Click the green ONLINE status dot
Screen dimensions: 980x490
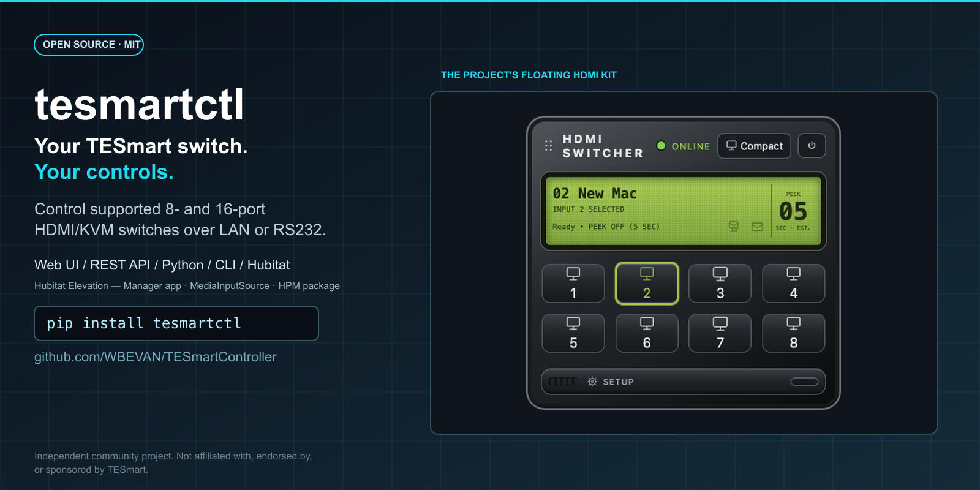(661, 146)
